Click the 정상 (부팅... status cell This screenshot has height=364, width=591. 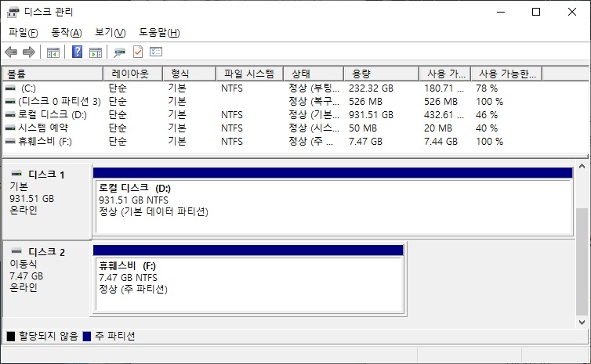pos(314,88)
